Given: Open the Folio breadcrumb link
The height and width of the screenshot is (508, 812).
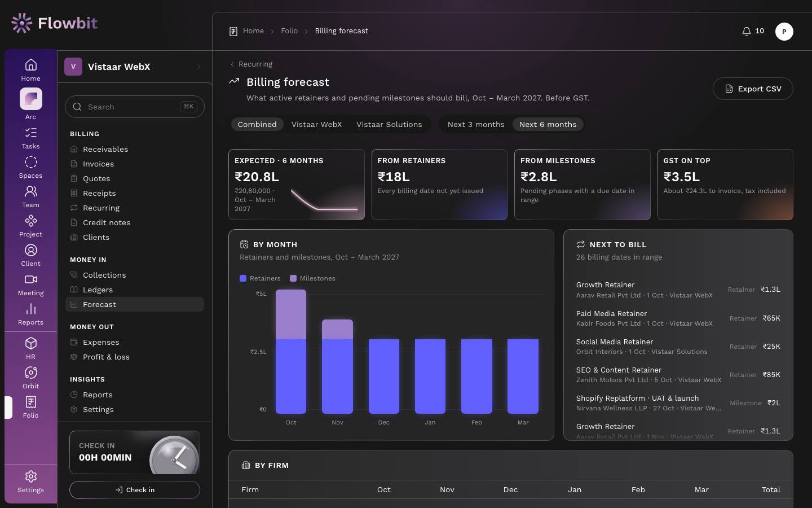Looking at the screenshot, I should [289, 31].
